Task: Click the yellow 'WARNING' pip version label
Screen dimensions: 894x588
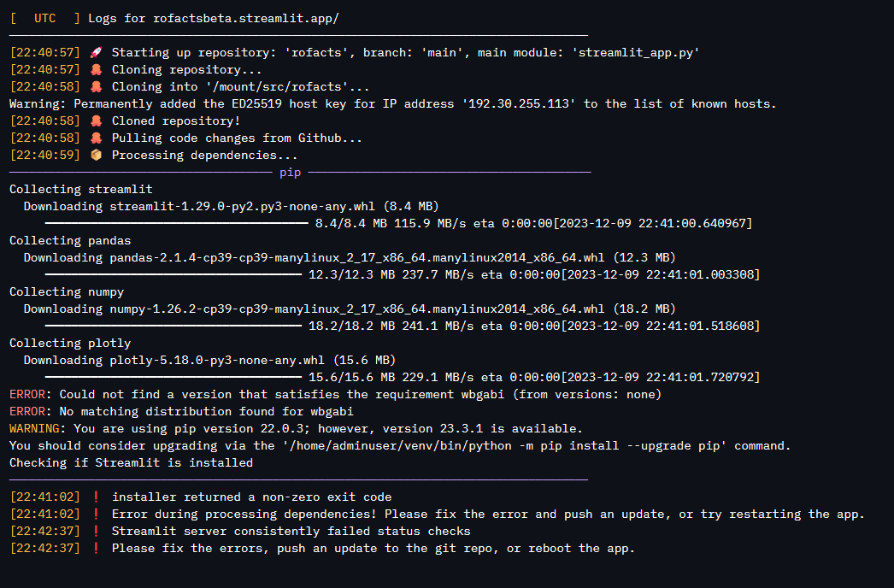Action: coord(37,429)
